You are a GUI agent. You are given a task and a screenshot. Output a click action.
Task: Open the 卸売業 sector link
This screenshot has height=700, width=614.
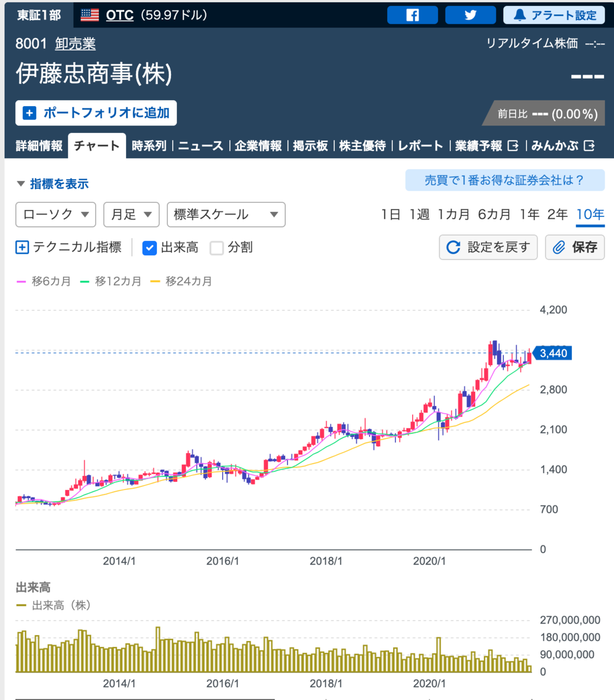(75, 44)
